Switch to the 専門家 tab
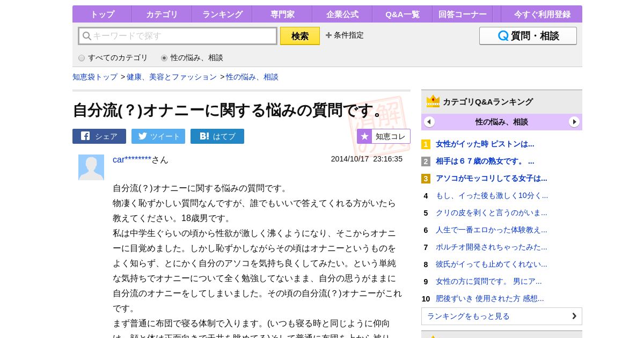The width and height of the screenshot is (644, 338). (x=282, y=14)
